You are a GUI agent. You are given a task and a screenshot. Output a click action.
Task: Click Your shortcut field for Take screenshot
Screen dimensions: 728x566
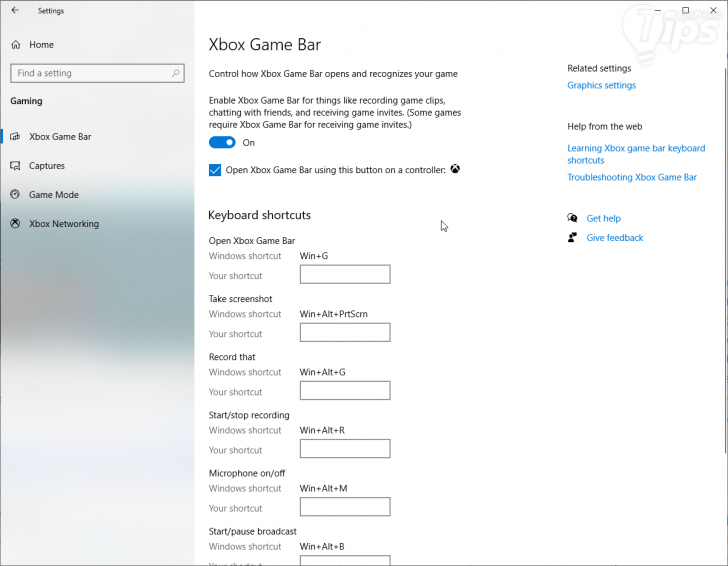(x=345, y=332)
